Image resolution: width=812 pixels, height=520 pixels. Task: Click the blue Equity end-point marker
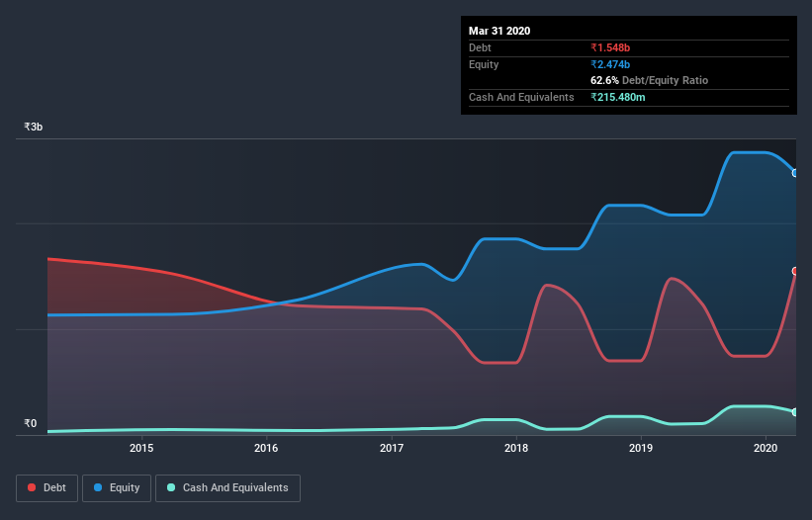pos(795,173)
